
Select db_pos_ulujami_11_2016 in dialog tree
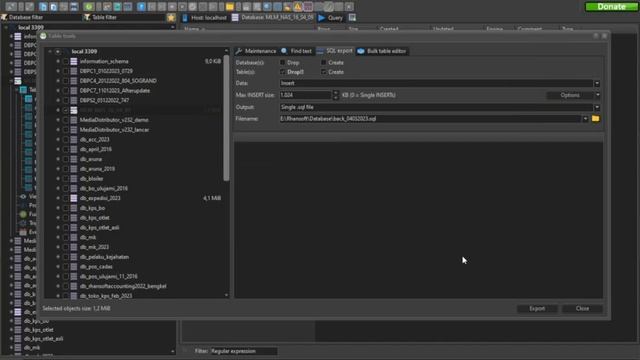[x=109, y=276]
